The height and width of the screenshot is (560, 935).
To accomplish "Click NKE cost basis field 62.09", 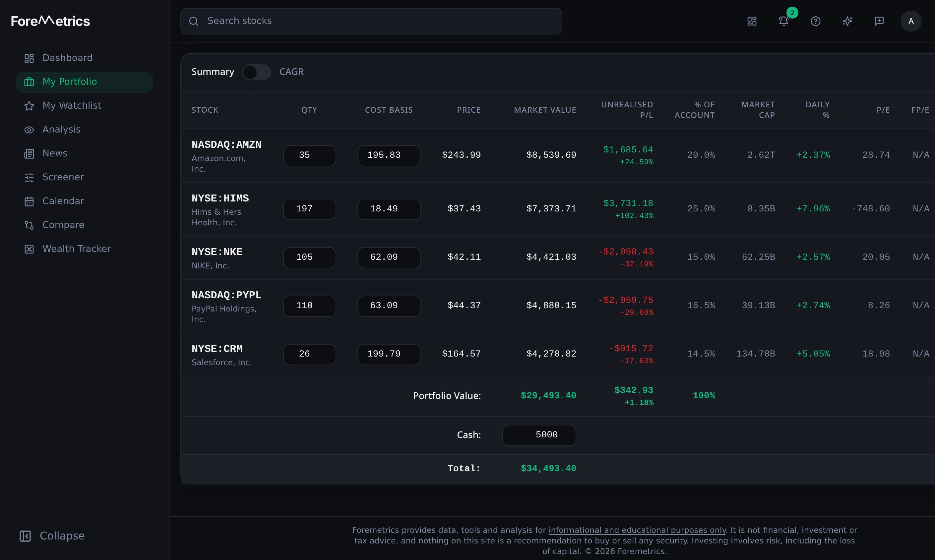I will [389, 257].
